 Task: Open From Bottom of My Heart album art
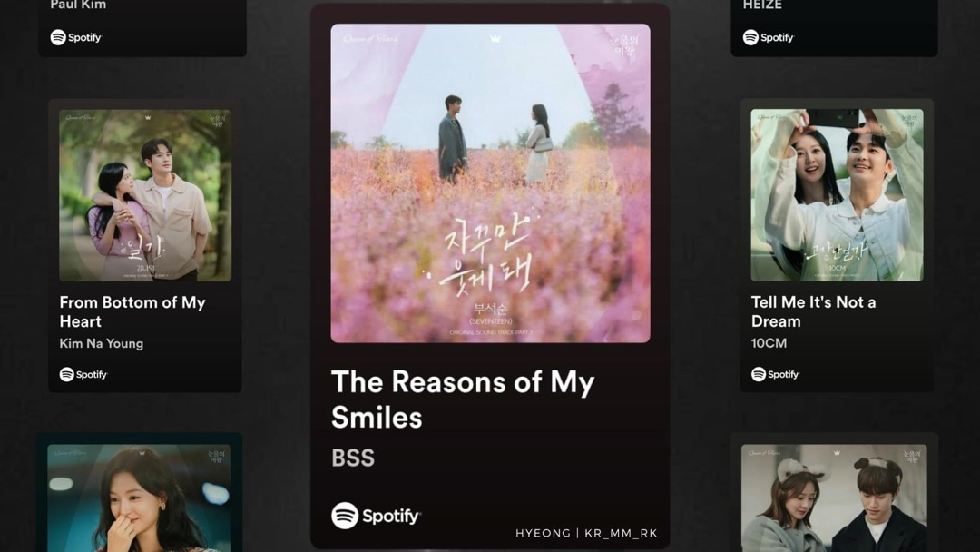(x=145, y=195)
